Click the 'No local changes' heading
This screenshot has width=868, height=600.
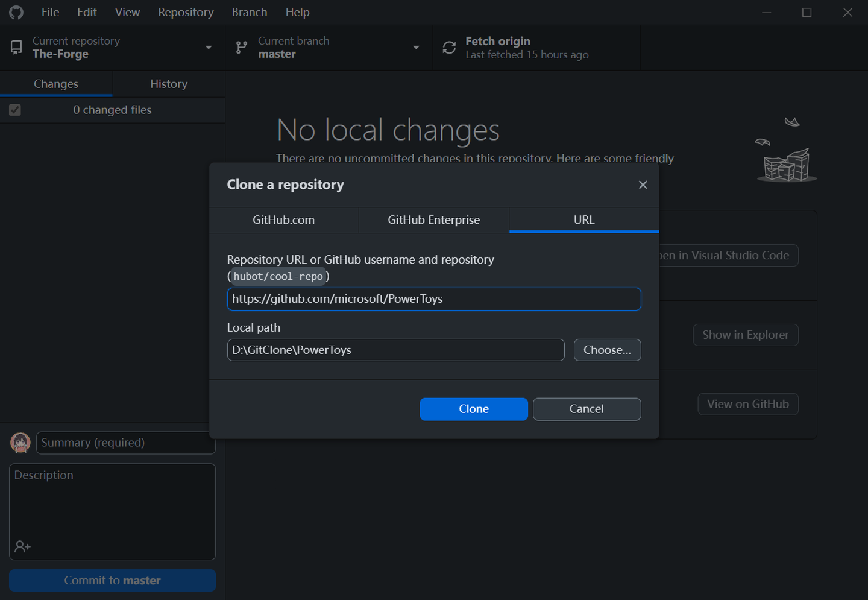point(388,130)
